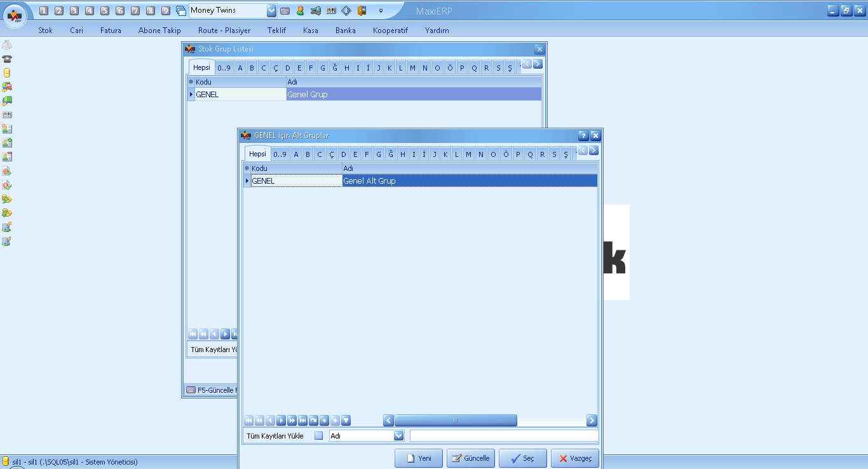Click the user icon in top toolbar
This screenshot has width=868, height=469.
pyautogui.click(x=300, y=11)
